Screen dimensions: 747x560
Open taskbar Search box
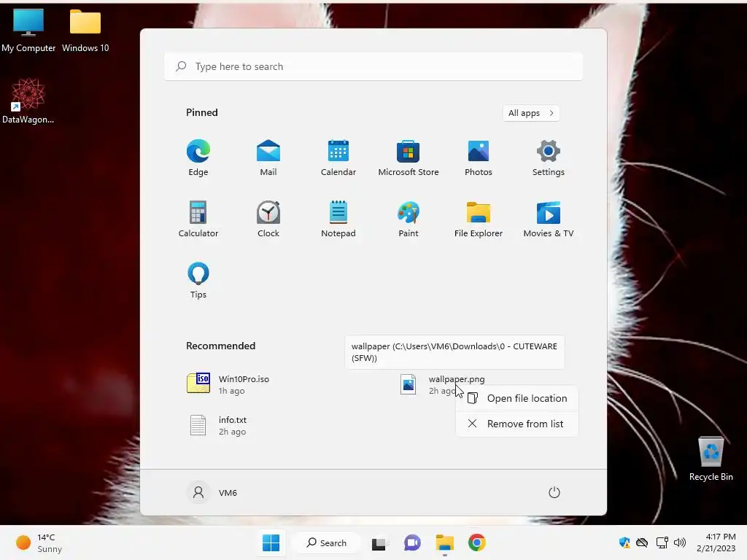pyautogui.click(x=327, y=542)
